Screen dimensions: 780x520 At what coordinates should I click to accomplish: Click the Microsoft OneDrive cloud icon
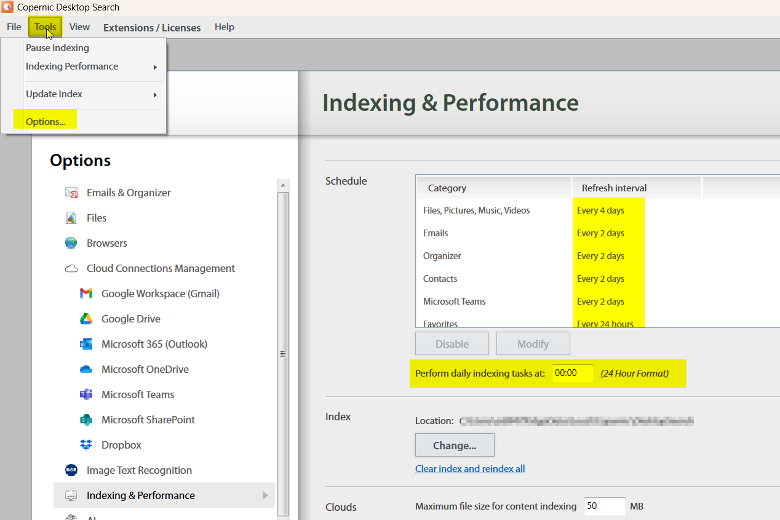(x=86, y=369)
